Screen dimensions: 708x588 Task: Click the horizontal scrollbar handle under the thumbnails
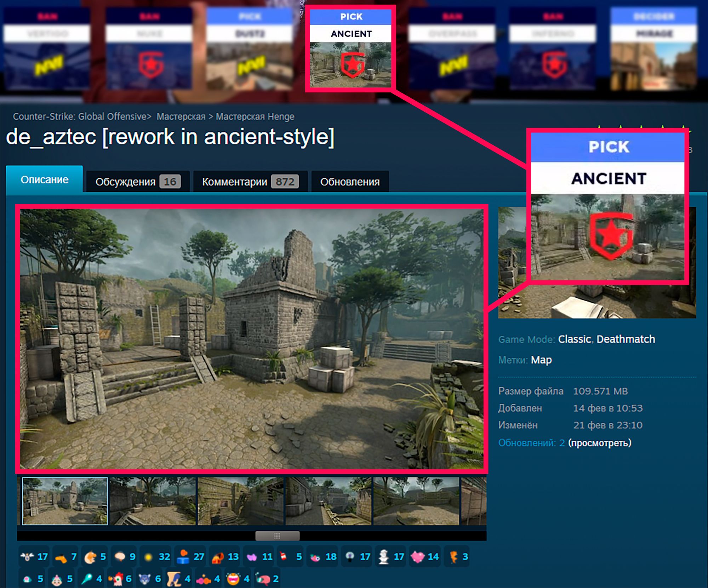click(277, 536)
